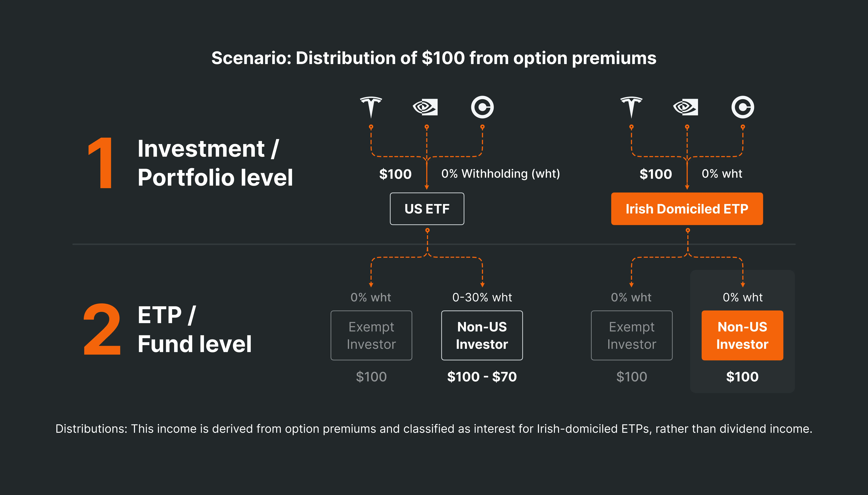Click the "$100 - $70" amount
Image resolution: width=868 pixels, height=495 pixels.
coord(482,377)
